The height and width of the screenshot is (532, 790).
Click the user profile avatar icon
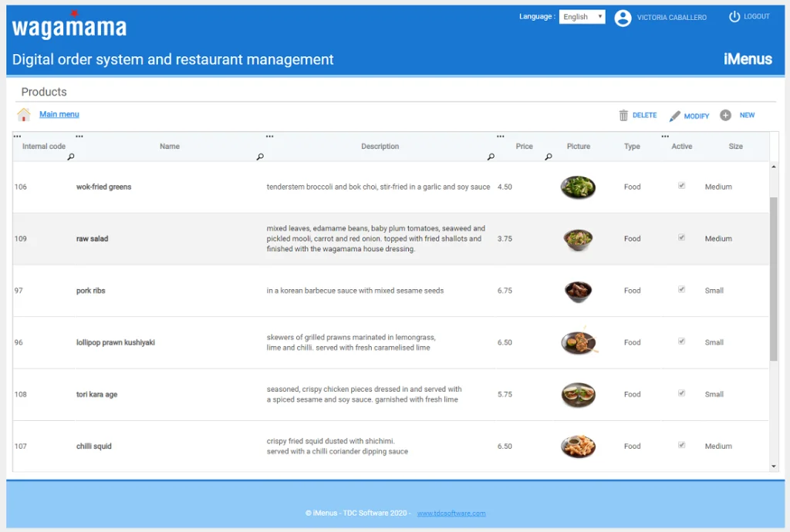[x=623, y=19]
